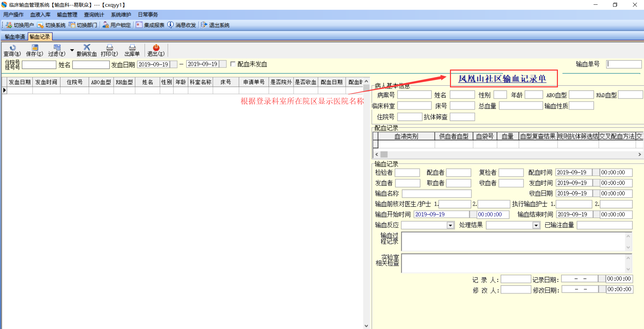Viewport: 644px width, 329px height.
Task: Click the 住院号 search field in the filter bar
Action: pos(39,65)
